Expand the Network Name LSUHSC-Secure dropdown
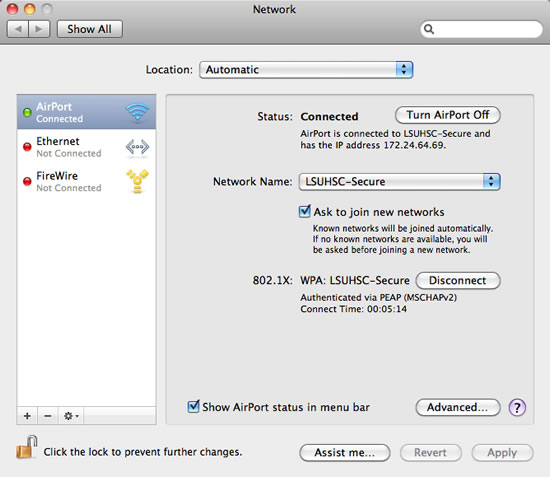The image size is (550, 477). pyautogui.click(x=399, y=182)
